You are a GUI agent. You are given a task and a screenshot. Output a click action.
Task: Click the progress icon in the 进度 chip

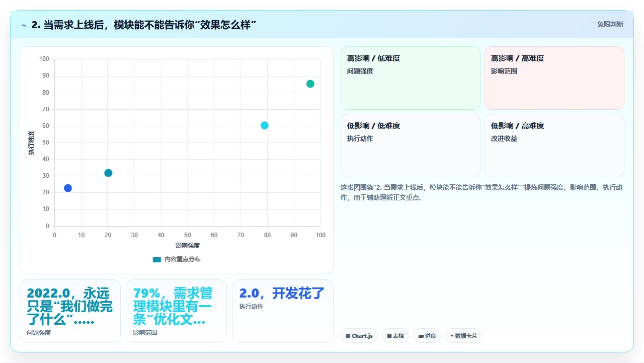coord(421,336)
